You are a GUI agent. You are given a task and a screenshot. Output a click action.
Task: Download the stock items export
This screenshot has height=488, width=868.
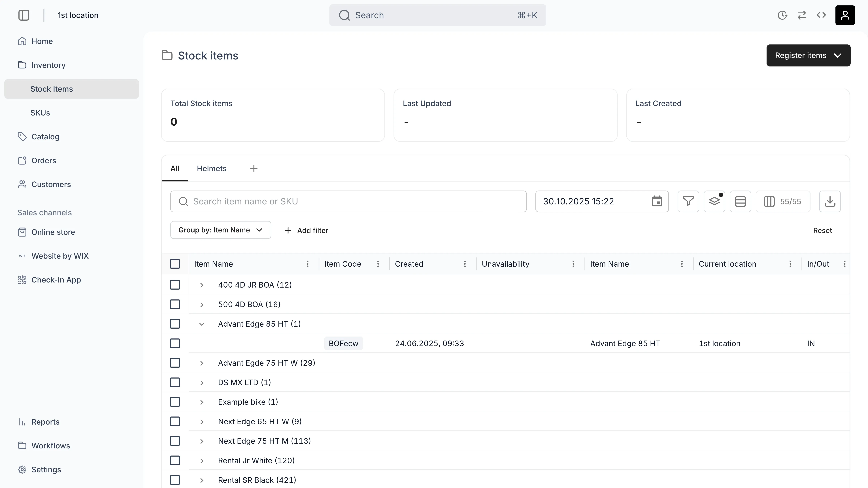(830, 201)
